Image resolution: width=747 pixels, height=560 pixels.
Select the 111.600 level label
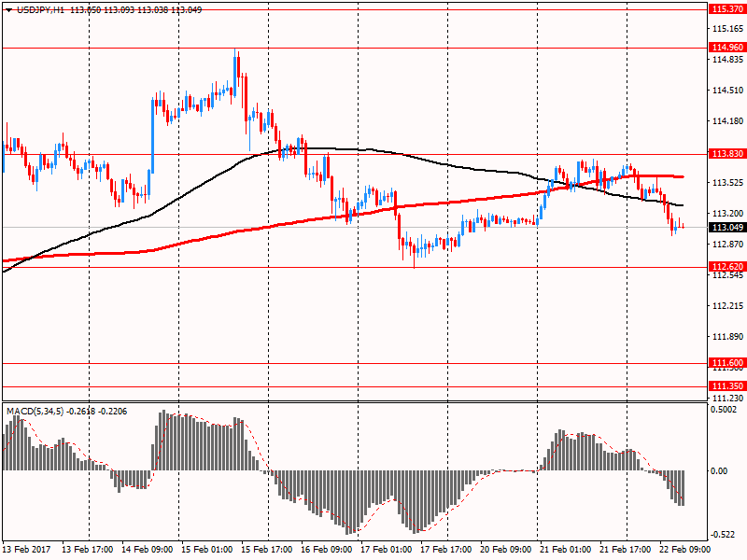coord(727,363)
